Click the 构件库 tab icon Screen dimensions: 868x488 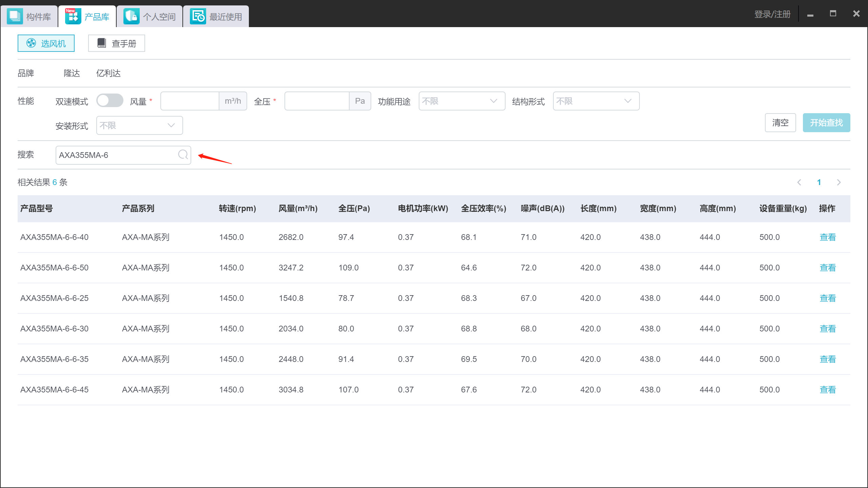coord(15,16)
